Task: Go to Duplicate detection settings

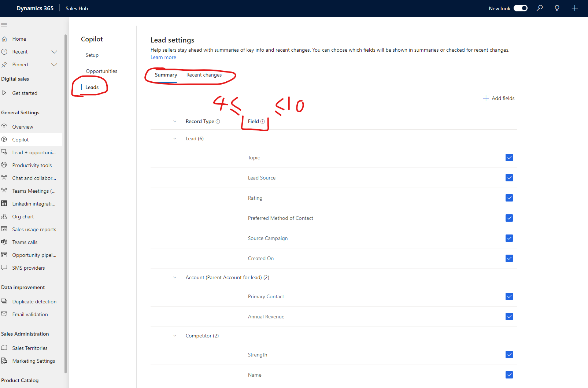Action: click(x=34, y=302)
